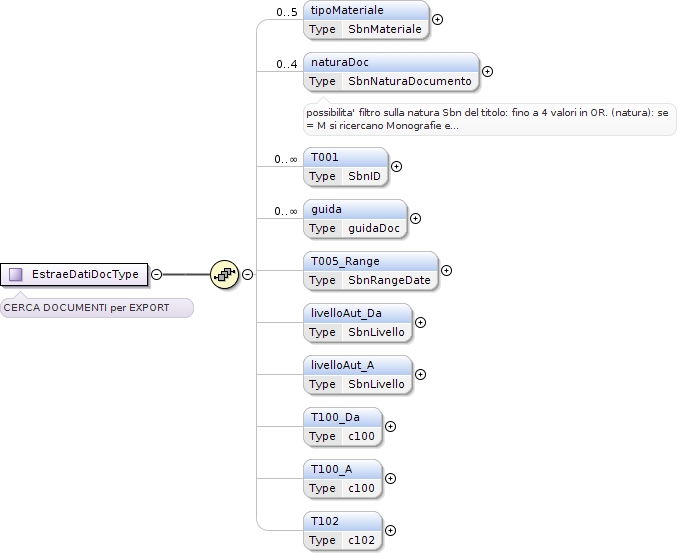The width and height of the screenshot is (684, 555).
Task: Select the T102 element header
Action: pyautogui.click(x=343, y=521)
